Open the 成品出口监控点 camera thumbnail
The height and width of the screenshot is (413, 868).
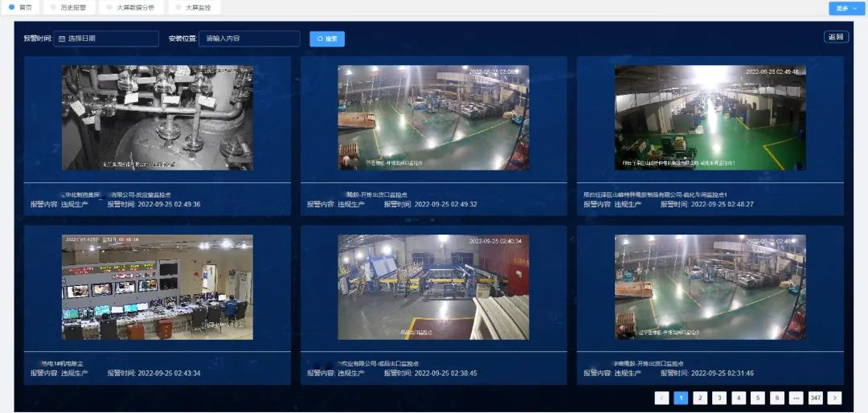tap(433, 287)
